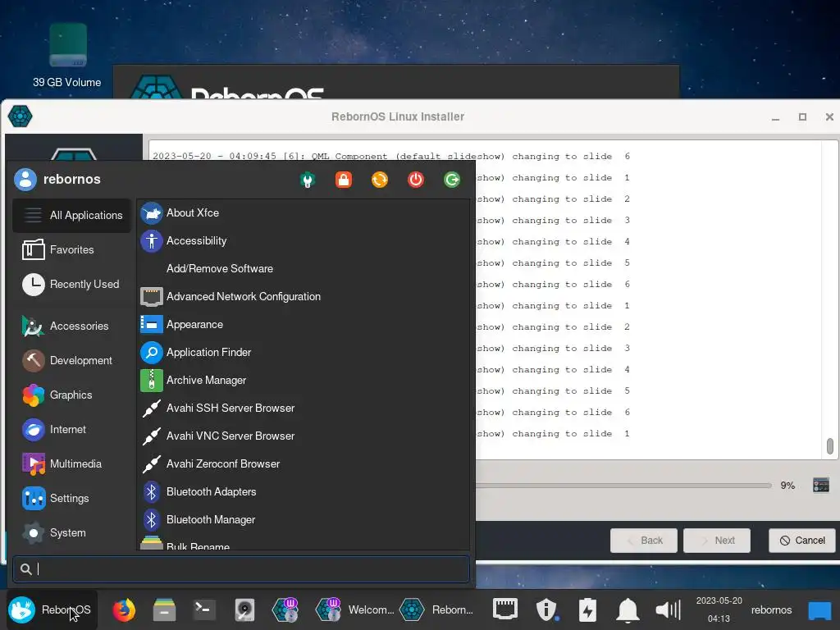
Task: Open the Recently Used category
Action: pos(72,285)
